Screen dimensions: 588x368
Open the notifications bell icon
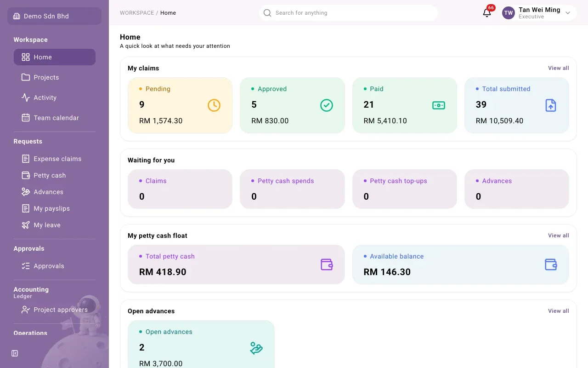pos(487,13)
